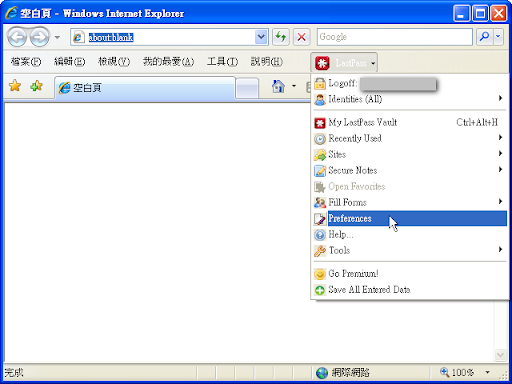Click the 100% zoom level button
Image resolution: width=512 pixels, height=384 pixels.
click(457, 372)
